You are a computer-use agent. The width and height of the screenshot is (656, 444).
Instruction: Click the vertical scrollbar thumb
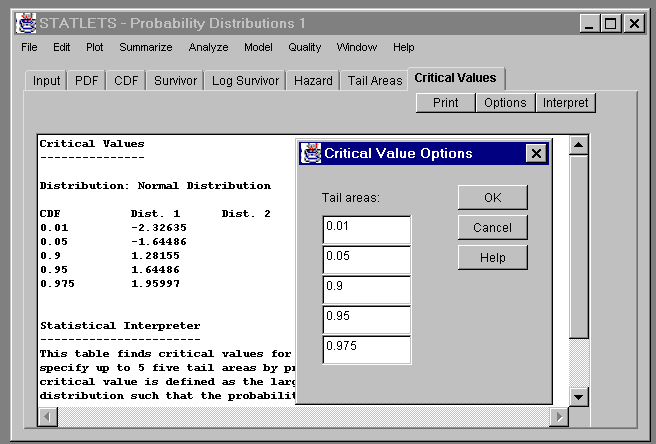[x=579, y=246]
